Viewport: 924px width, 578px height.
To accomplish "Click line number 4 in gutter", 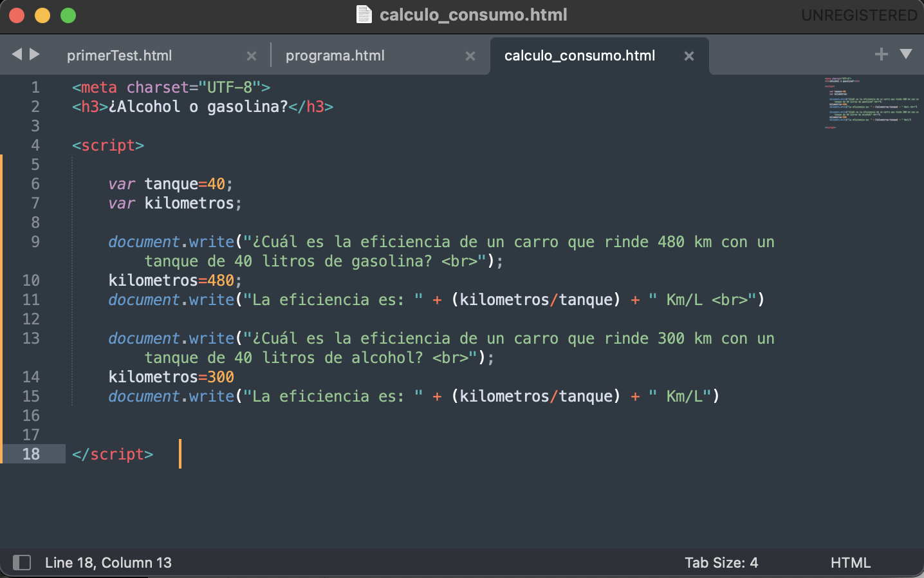I will pos(35,145).
